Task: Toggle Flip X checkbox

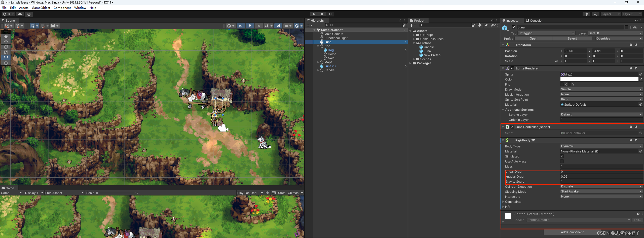Action: tap(562, 84)
